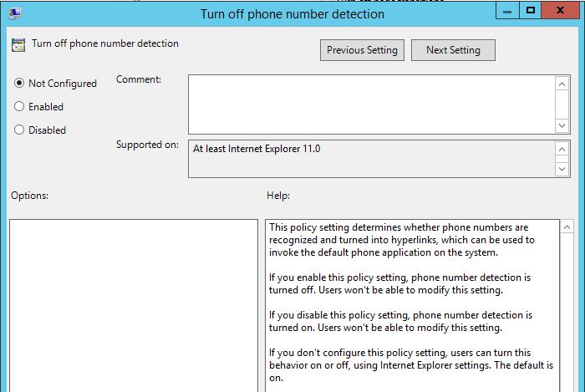585x392 pixels.
Task: Click the Comment box scroll down arrow
Action: coord(562,125)
